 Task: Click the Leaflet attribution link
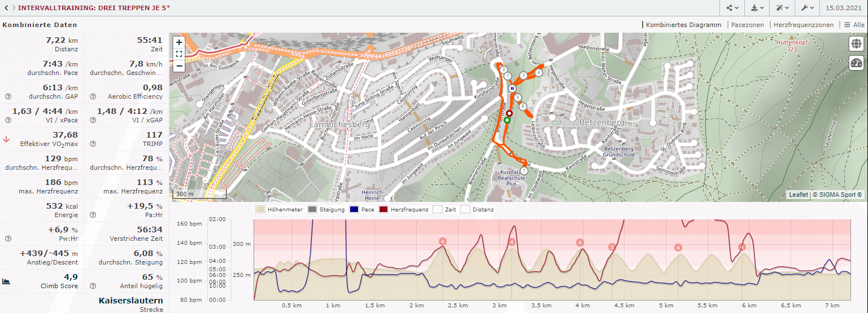(798, 195)
